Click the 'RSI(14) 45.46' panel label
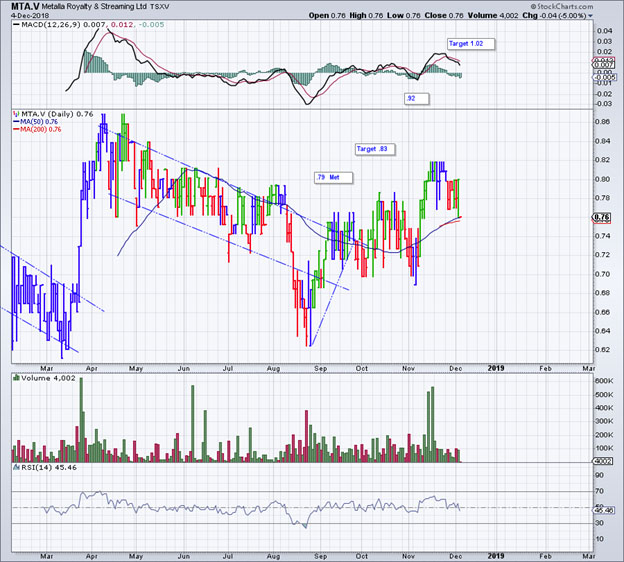Screen dimensions: 624x562 pyautogui.click(x=49, y=467)
